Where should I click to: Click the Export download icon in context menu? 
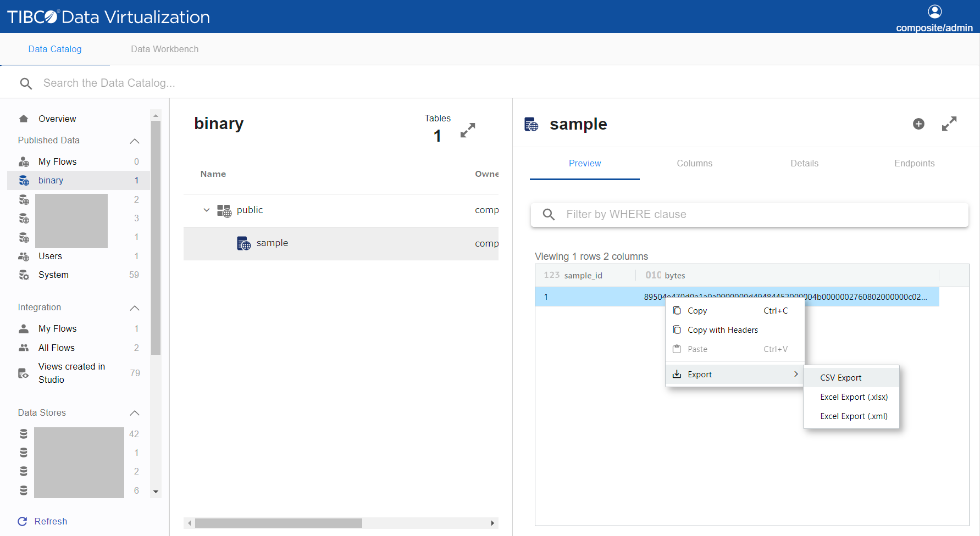point(677,374)
